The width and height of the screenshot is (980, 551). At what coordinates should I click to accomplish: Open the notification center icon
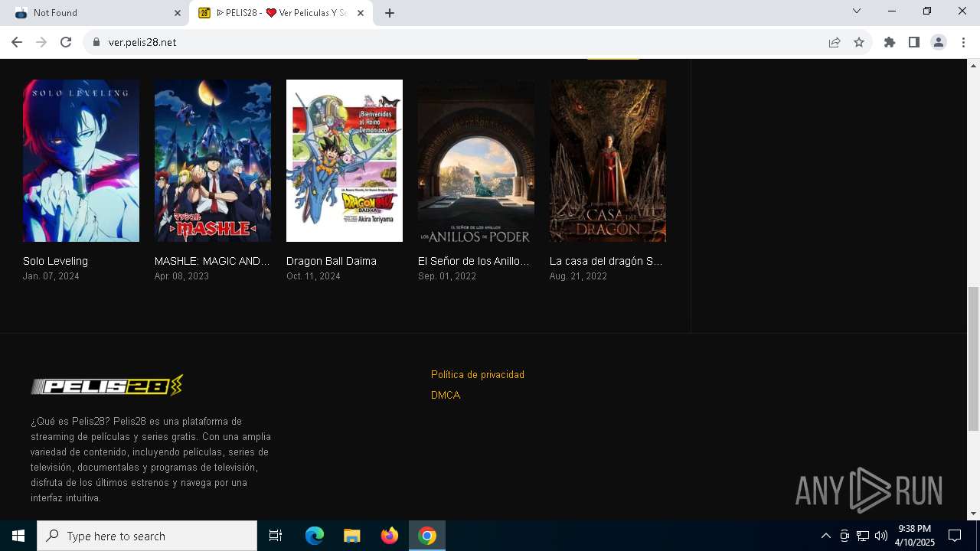[x=955, y=536]
